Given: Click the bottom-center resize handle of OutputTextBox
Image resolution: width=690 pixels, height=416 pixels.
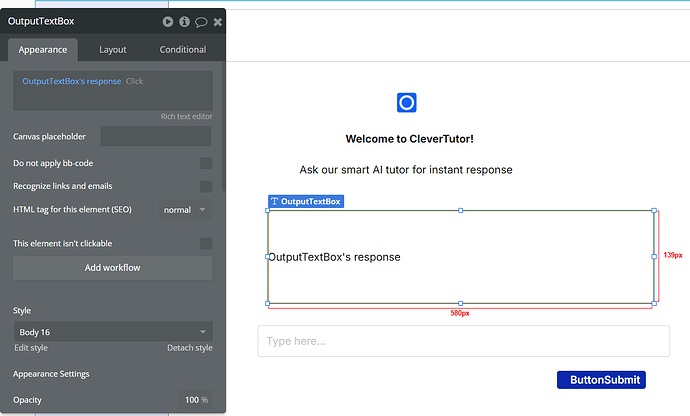Looking at the screenshot, I should click(x=461, y=303).
